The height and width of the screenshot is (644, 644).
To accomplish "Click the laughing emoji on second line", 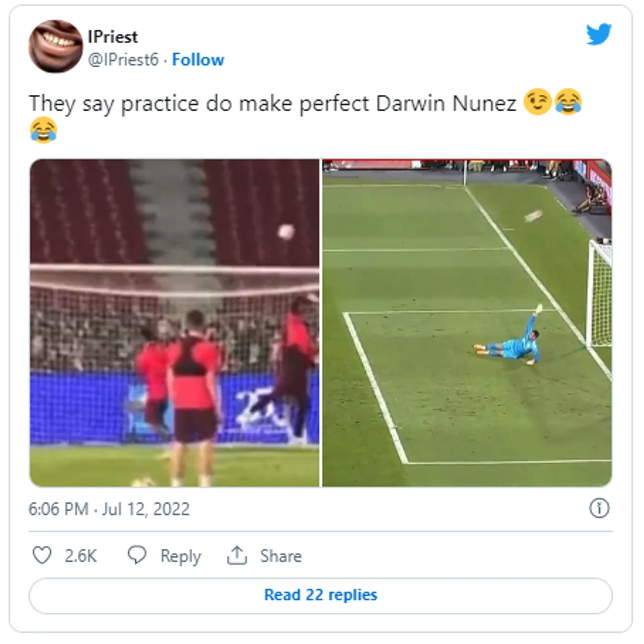I will pos(43,130).
